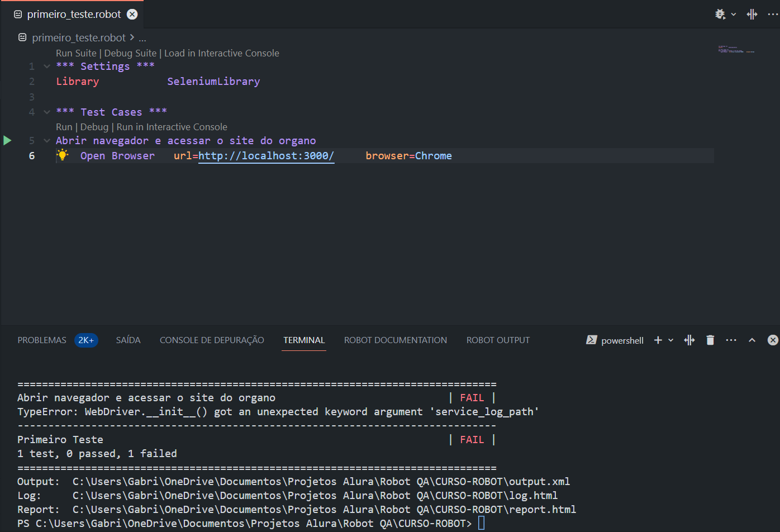Open the editor more actions ellipsis
The image size is (780, 532).
click(x=773, y=15)
